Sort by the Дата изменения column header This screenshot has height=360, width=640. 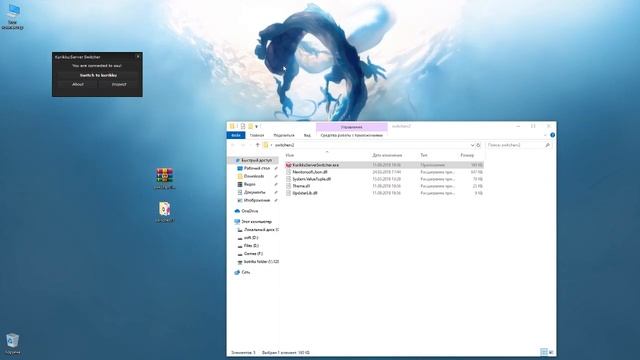pos(387,155)
